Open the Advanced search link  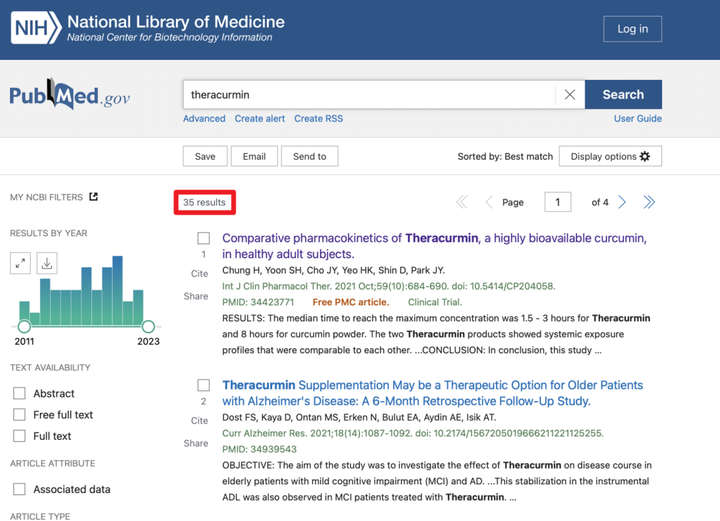204,118
